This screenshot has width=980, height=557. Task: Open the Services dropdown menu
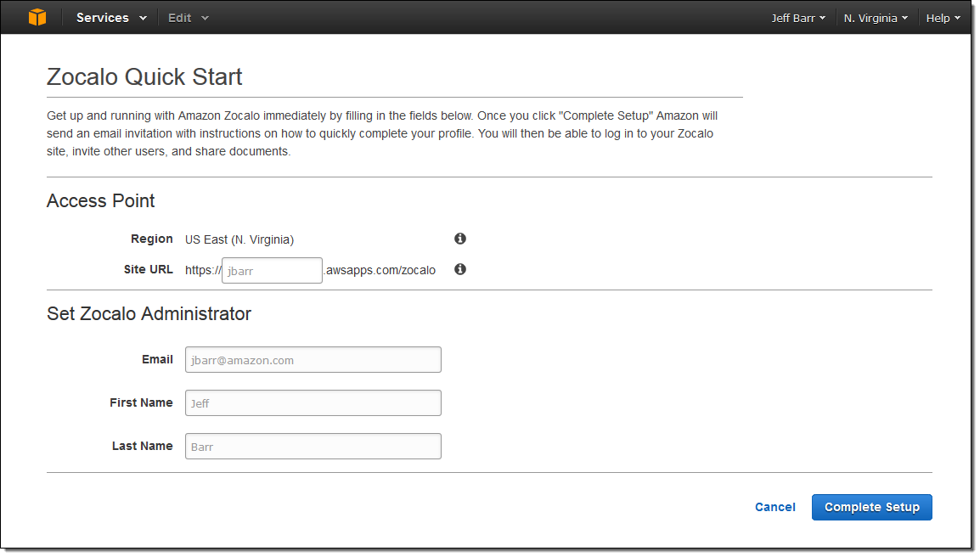tap(110, 18)
